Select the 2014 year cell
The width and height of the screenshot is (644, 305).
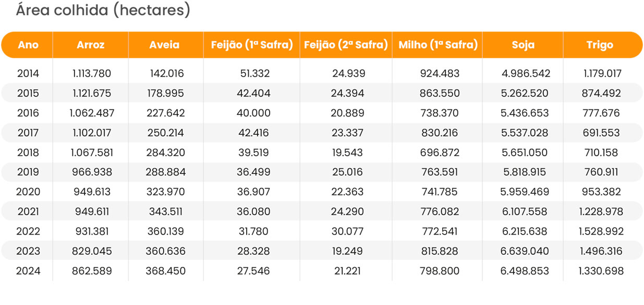tap(28, 74)
